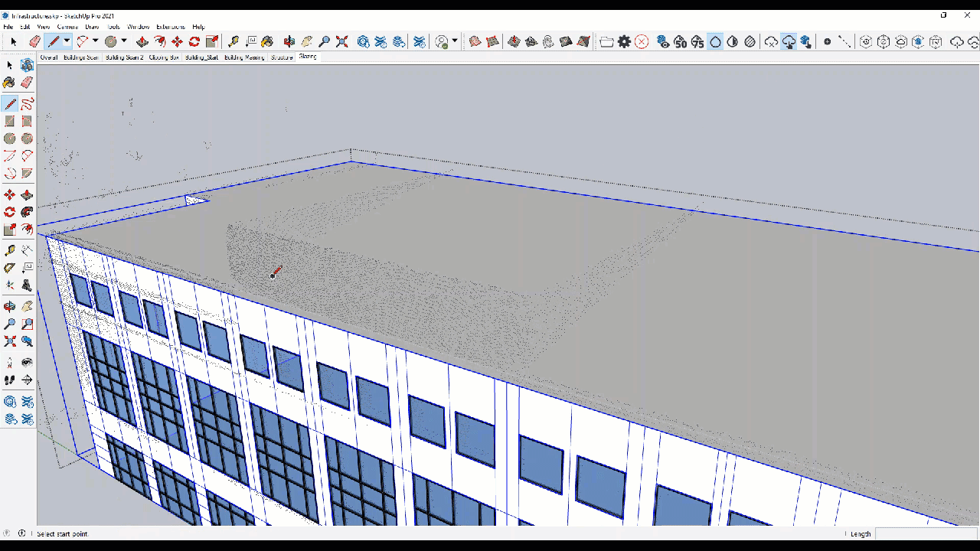The width and height of the screenshot is (980, 551).
Task: Expand the Arc tool dropdown
Action: [94, 42]
